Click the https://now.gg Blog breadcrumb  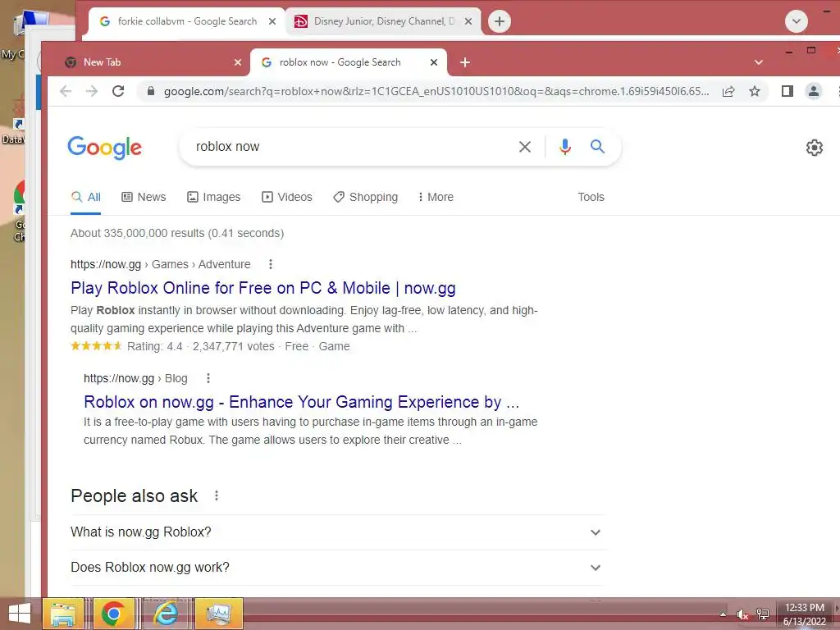pos(135,378)
